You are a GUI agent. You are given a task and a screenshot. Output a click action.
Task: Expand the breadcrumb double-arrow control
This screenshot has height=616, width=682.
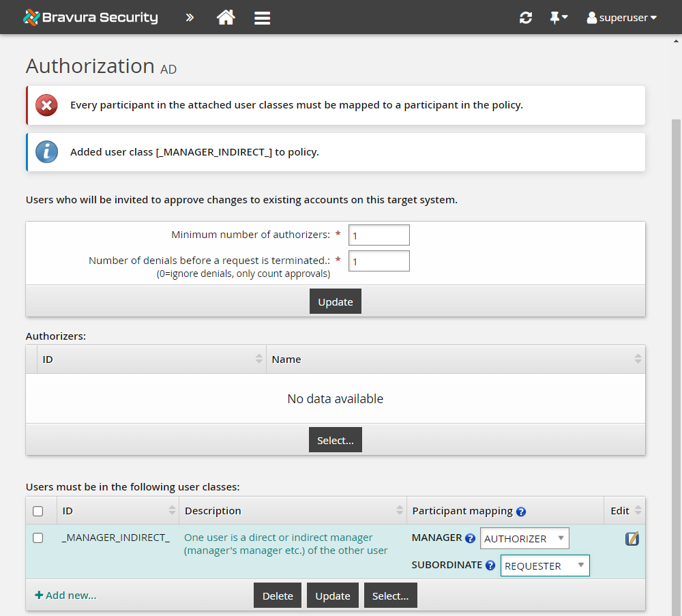(x=189, y=17)
